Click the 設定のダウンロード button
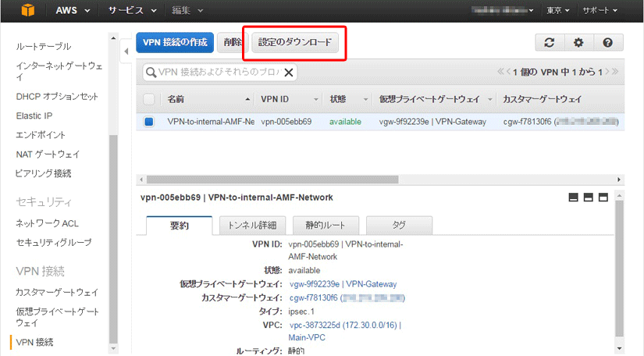The height and width of the screenshot is (356, 644). click(294, 43)
